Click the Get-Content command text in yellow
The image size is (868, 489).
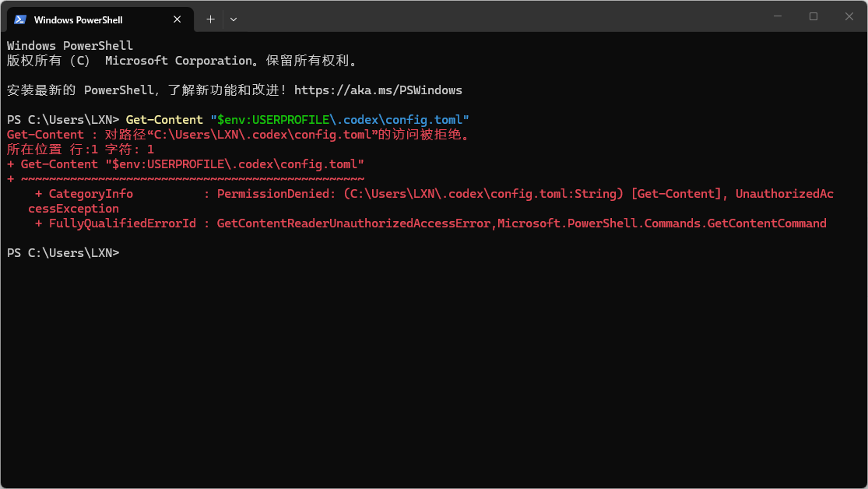pos(164,120)
